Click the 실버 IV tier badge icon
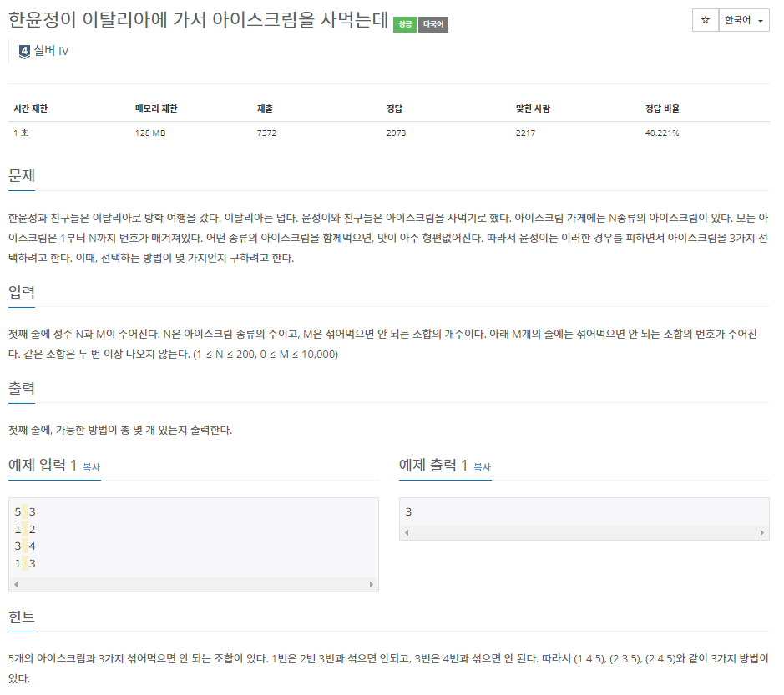 pyautogui.click(x=24, y=51)
